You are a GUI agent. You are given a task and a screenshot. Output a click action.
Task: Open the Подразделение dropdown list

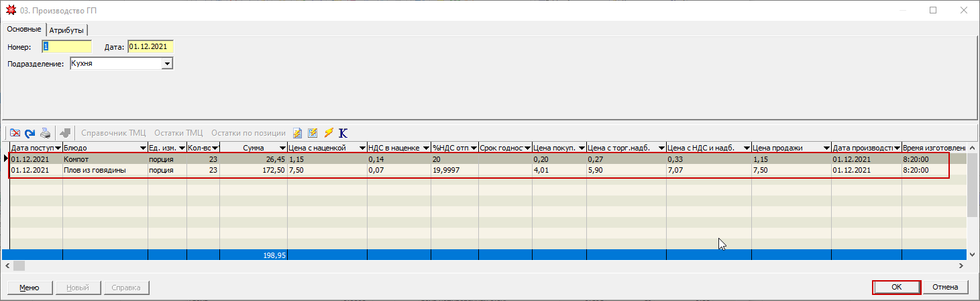point(168,63)
